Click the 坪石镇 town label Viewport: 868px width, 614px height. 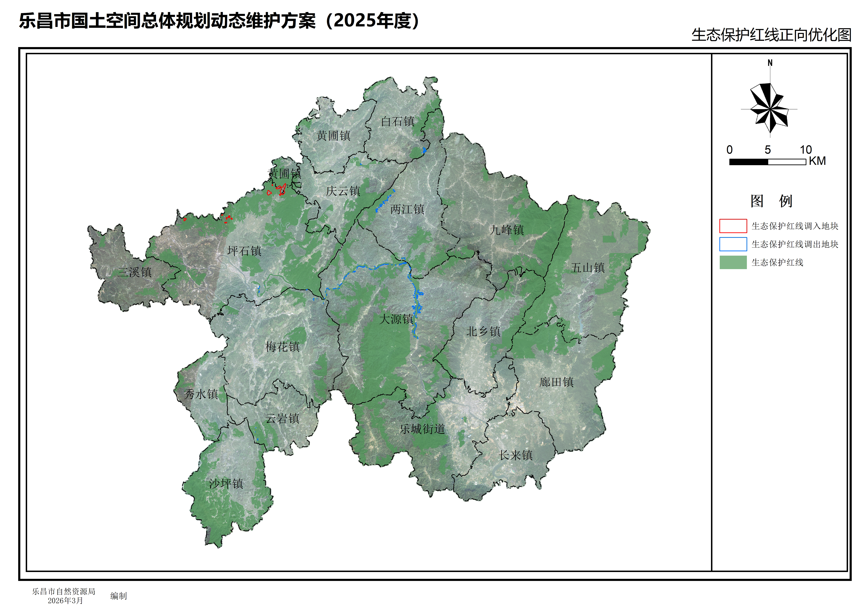[x=244, y=251]
